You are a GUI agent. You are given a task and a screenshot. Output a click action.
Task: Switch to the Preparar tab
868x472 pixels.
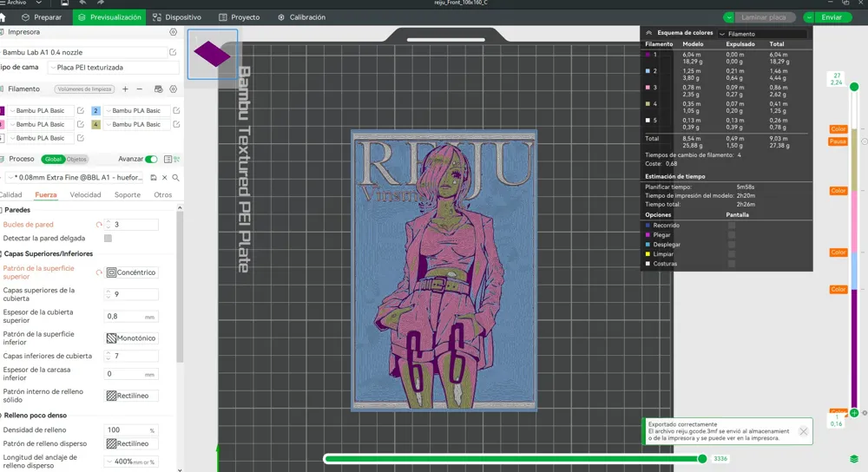click(42, 17)
